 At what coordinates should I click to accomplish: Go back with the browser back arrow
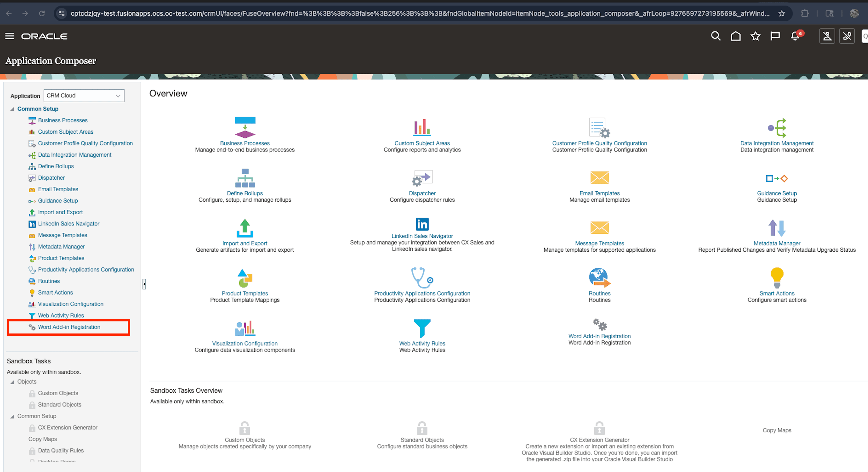coord(9,14)
